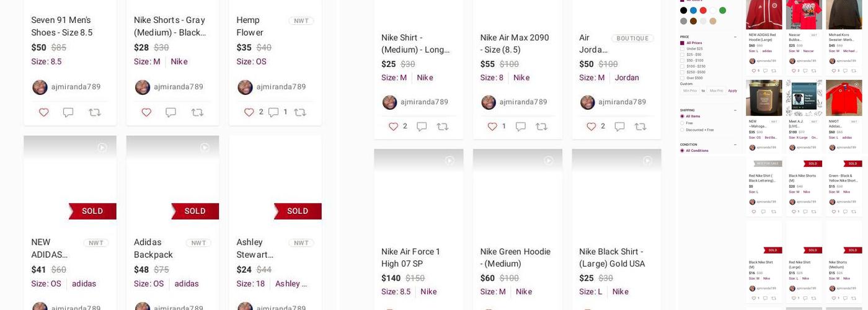Share the Air Jordan boutique listing
The image size is (868, 310).
640,126
